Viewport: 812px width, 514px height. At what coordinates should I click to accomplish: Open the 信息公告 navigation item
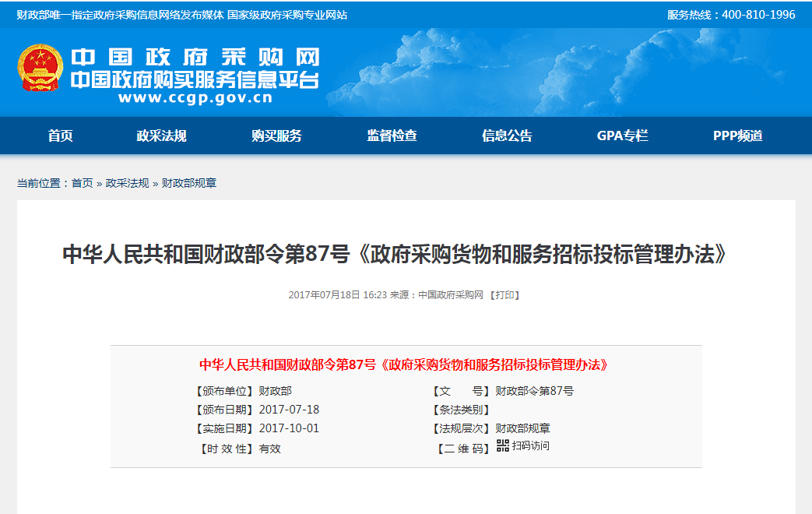pyautogui.click(x=507, y=136)
